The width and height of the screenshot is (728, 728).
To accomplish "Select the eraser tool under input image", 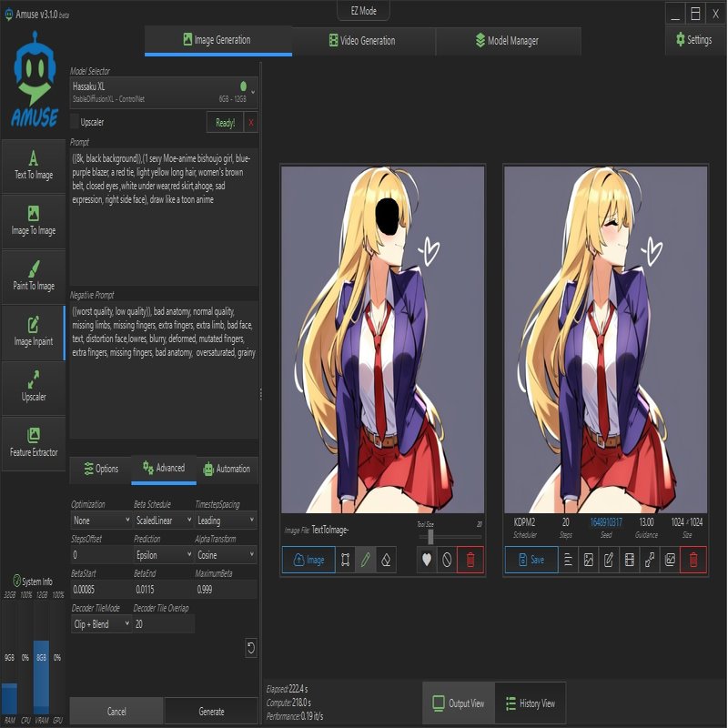I will click(x=386, y=560).
